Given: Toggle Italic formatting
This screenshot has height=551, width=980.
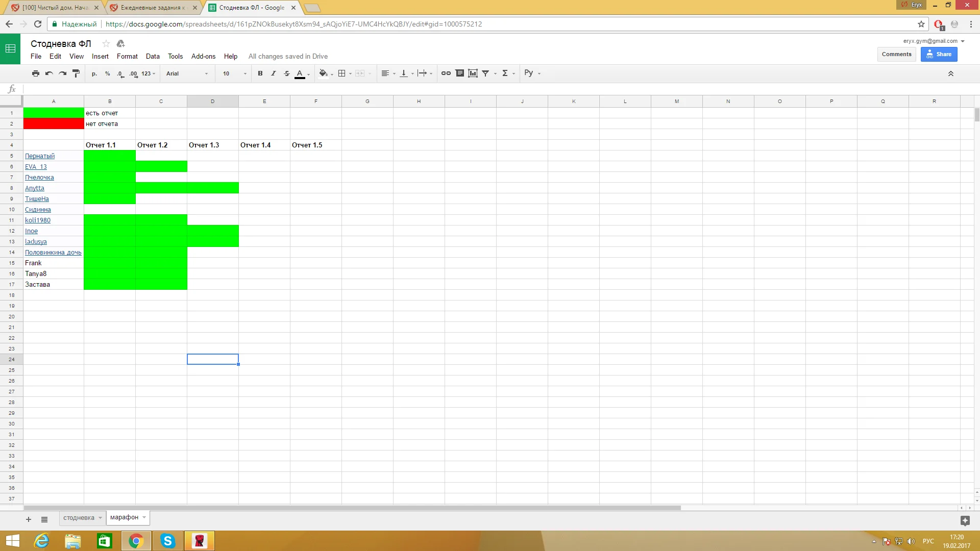Looking at the screenshot, I should (273, 73).
